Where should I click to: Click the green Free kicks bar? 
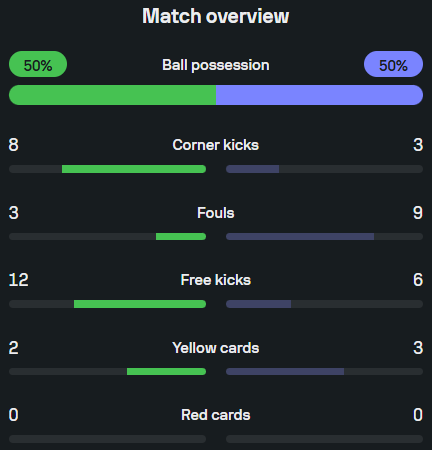[140, 304]
